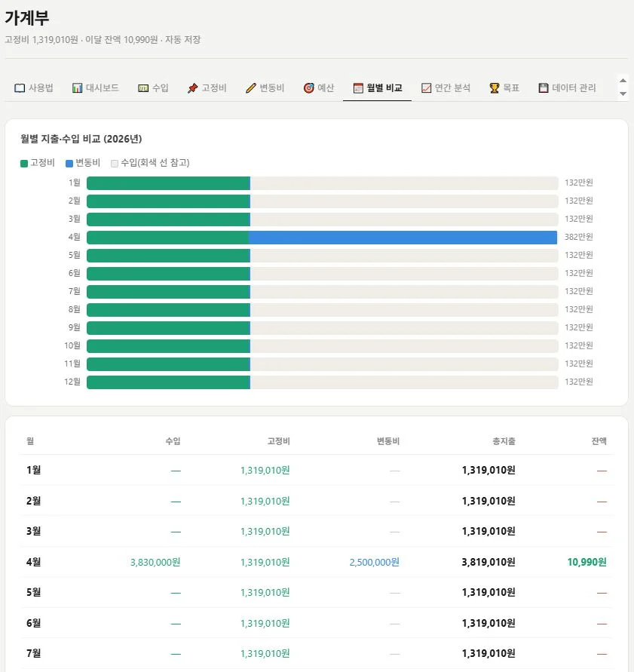Screen dimensions: 634x672
Task: Click the 4월 chart row label
Action: pyautogui.click(x=74, y=237)
